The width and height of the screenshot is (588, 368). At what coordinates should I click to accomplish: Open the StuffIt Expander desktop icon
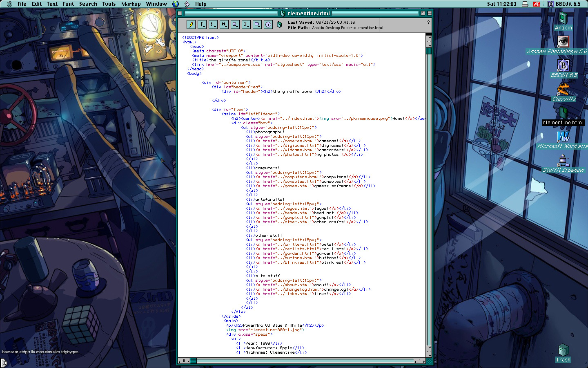point(563,160)
